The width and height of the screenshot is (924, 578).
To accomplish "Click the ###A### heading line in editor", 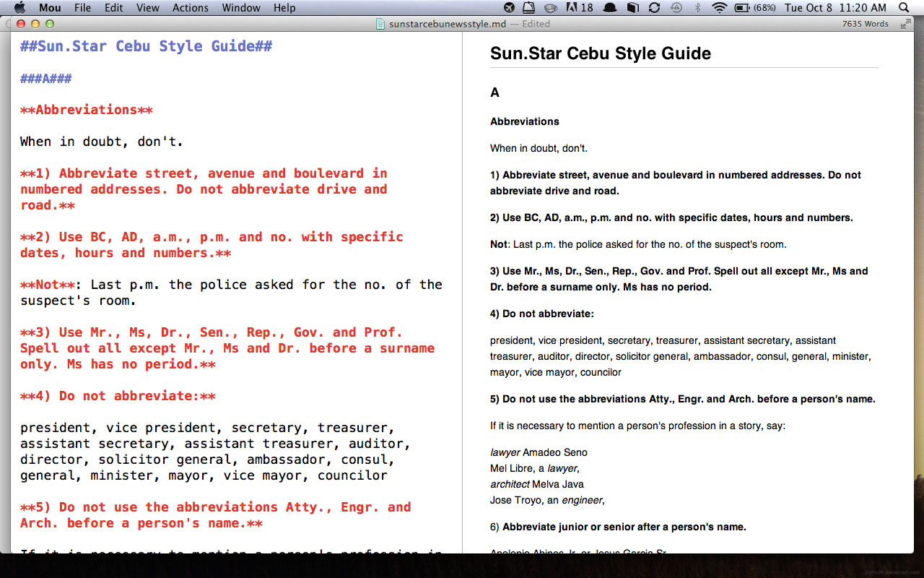I will pos(46,78).
